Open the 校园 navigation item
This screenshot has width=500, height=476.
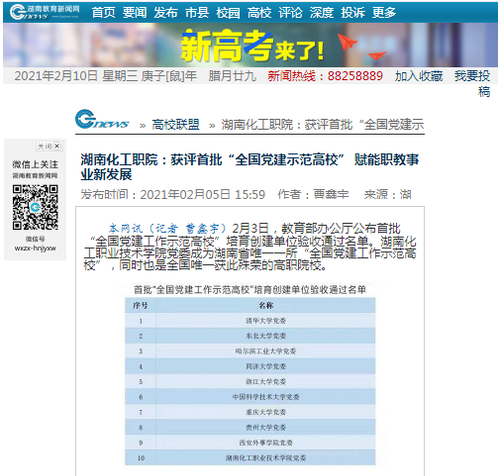click(x=228, y=13)
